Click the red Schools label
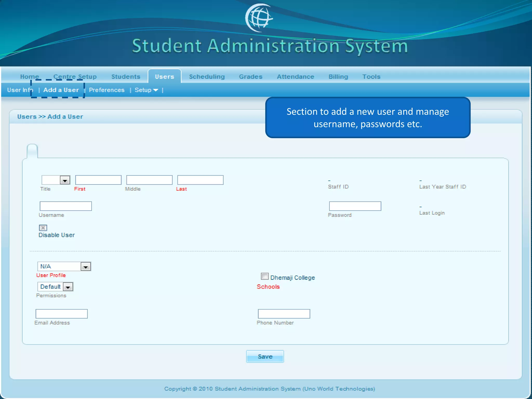 tap(268, 287)
